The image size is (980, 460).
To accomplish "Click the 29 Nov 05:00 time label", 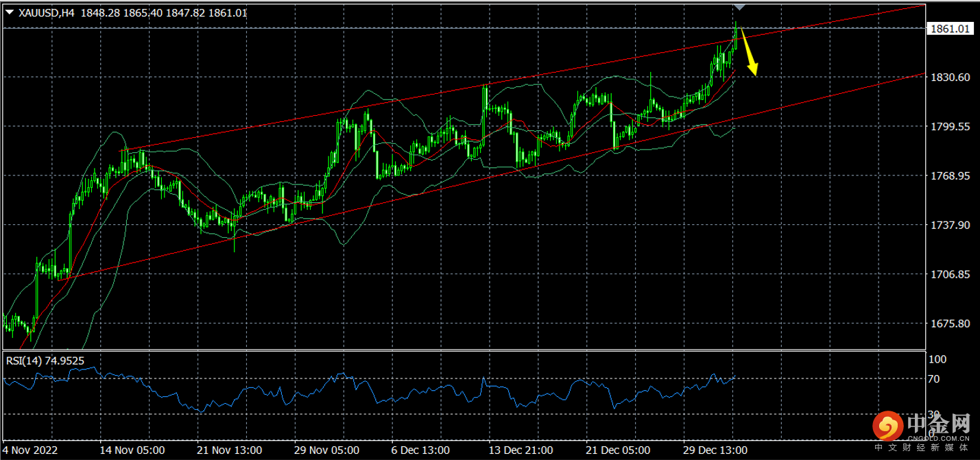I will (327, 450).
